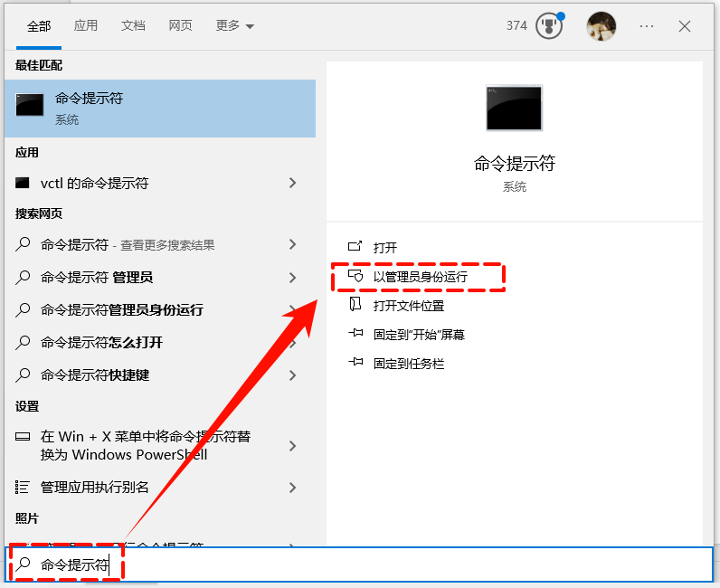Click the black cmd icon in best match
Viewport: 720px width, 588px height.
[x=30, y=105]
